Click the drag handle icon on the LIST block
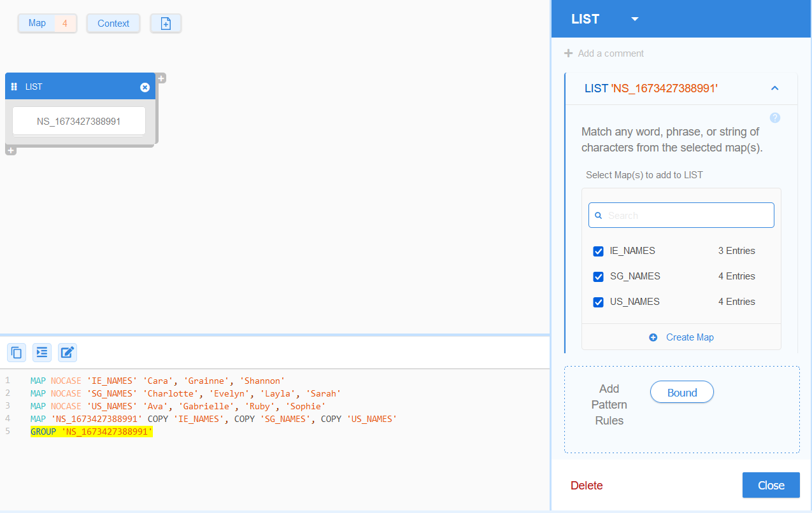 click(x=14, y=87)
